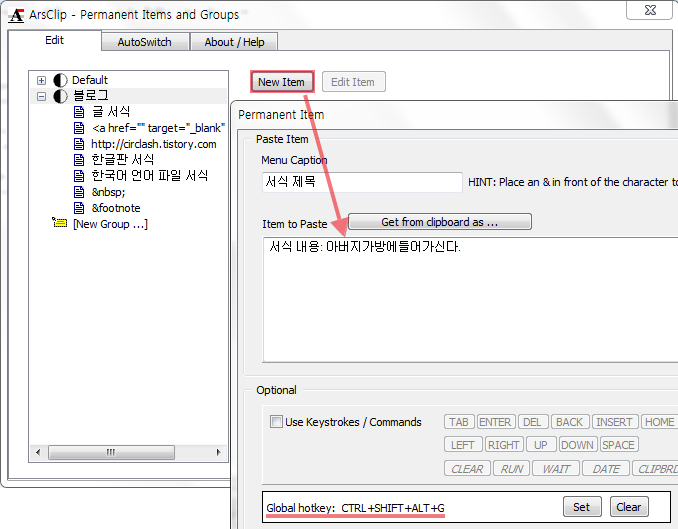Click the RUN command button
Screen dimensions: 678x529
[x=512, y=469]
